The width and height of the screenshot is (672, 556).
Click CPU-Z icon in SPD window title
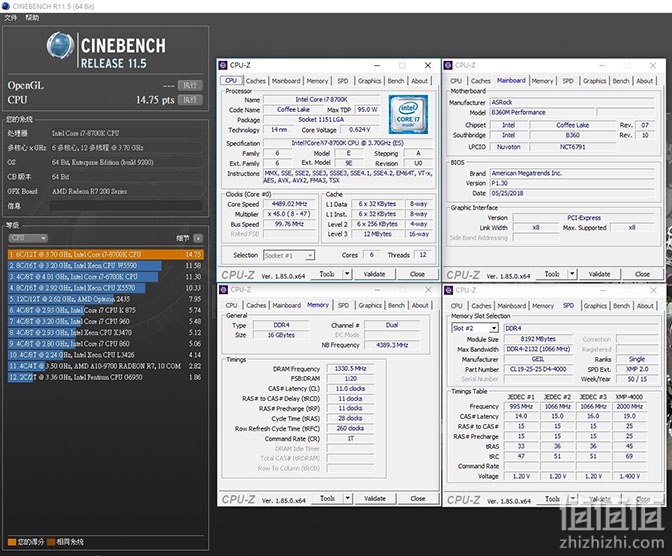pyautogui.click(x=448, y=290)
